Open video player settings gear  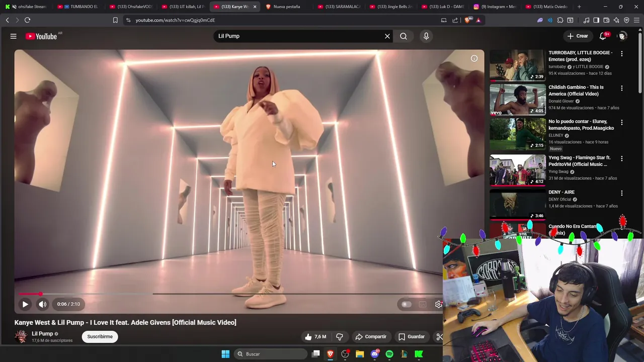[439, 304]
